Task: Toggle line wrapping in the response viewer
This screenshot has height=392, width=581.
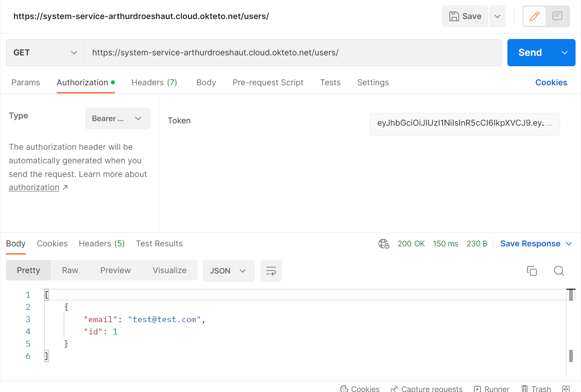Action: 271,270
